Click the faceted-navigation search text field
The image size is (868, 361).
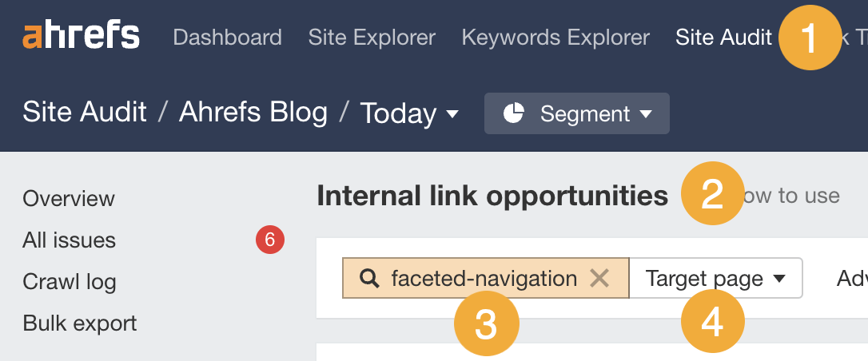pyautogui.click(x=484, y=278)
